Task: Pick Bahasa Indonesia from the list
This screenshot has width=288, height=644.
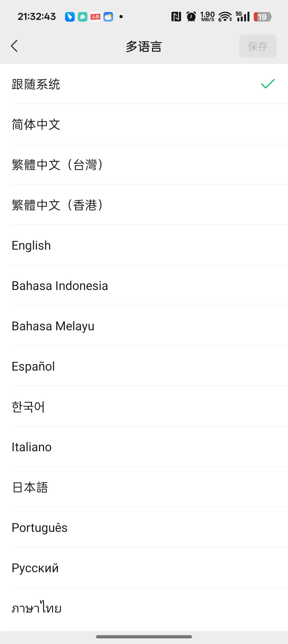Action: tap(60, 286)
